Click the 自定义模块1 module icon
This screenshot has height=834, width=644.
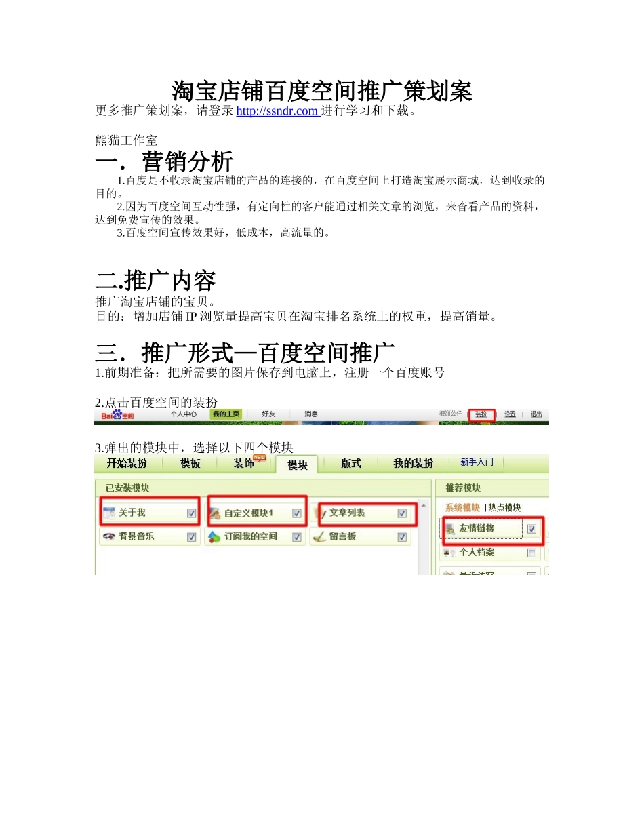pos(214,513)
